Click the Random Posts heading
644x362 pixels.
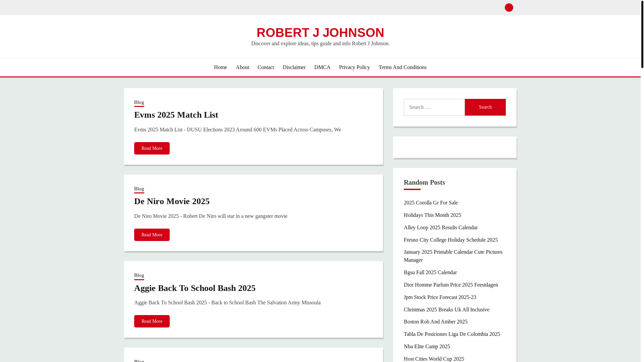pos(424,183)
